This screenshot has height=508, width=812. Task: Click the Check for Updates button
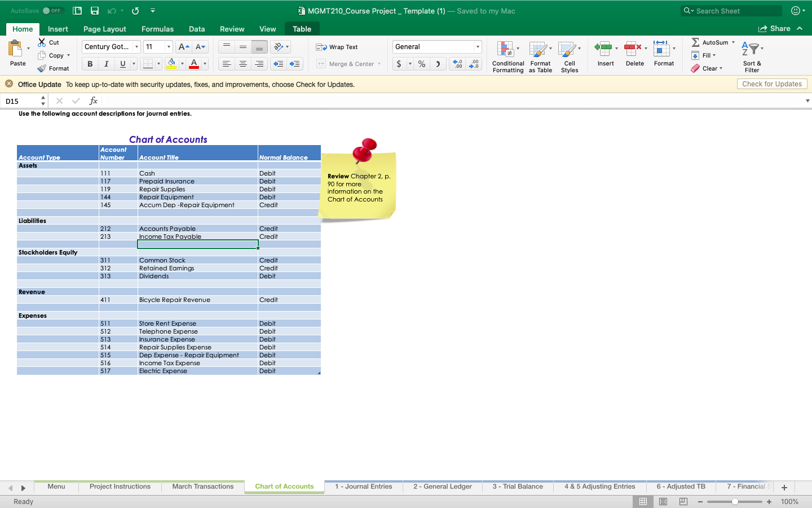pyautogui.click(x=771, y=84)
